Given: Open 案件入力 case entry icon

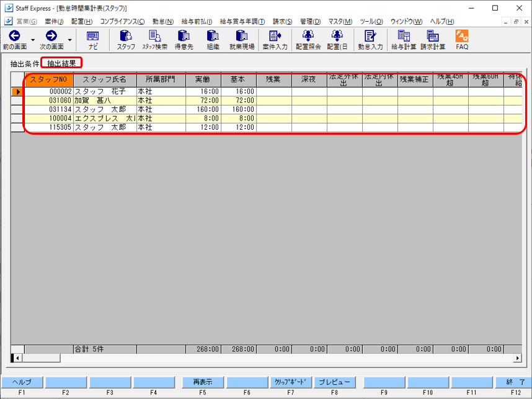Looking at the screenshot, I should click(275, 40).
